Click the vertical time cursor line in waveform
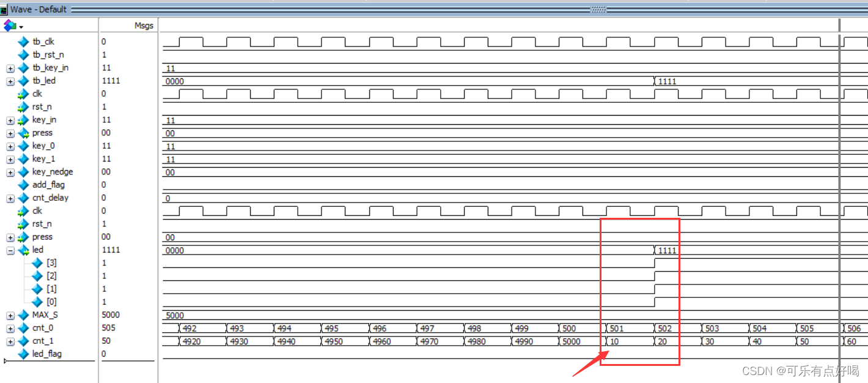Viewport: 868px width, 383px height. click(x=839, y=184)
